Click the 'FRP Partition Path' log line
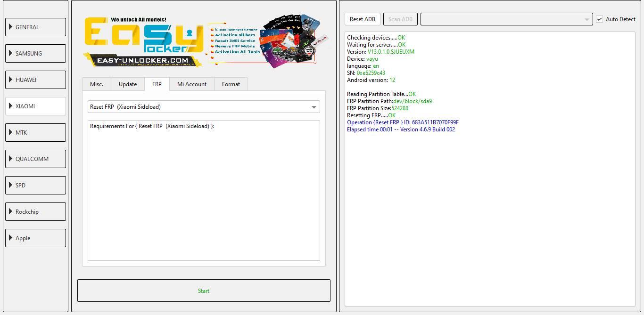644x315 pixels. (389, 101)
